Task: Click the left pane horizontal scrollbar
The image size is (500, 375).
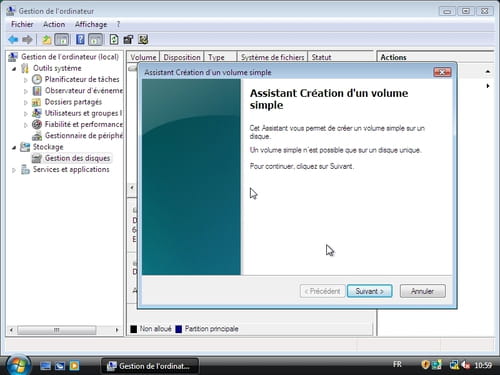Action: point(64,330)
